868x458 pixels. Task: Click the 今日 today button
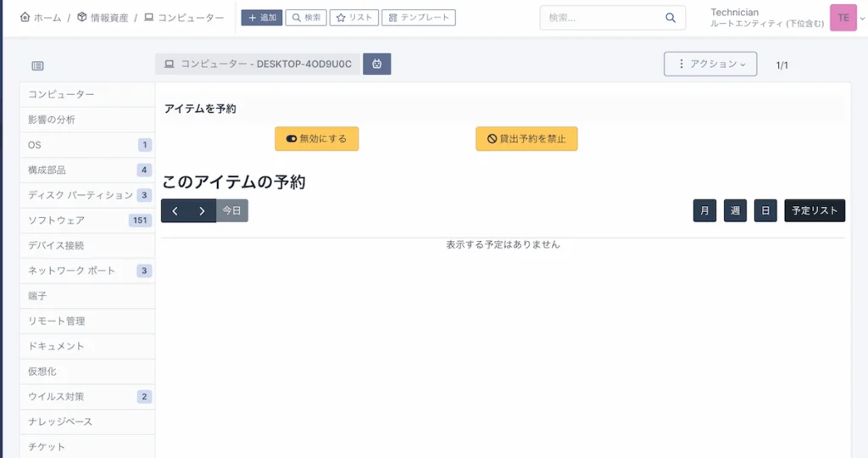pyautogui.click(x=232, y=211)
